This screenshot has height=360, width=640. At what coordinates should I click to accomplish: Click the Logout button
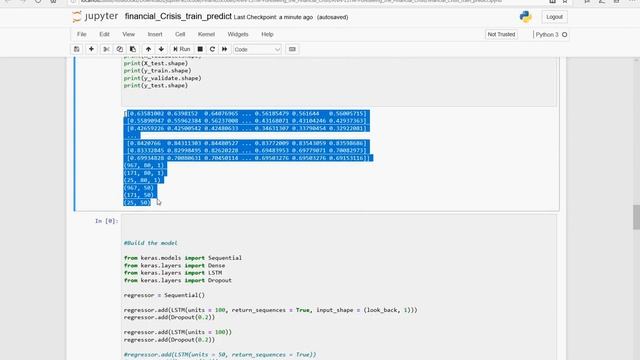pos(554,17)
